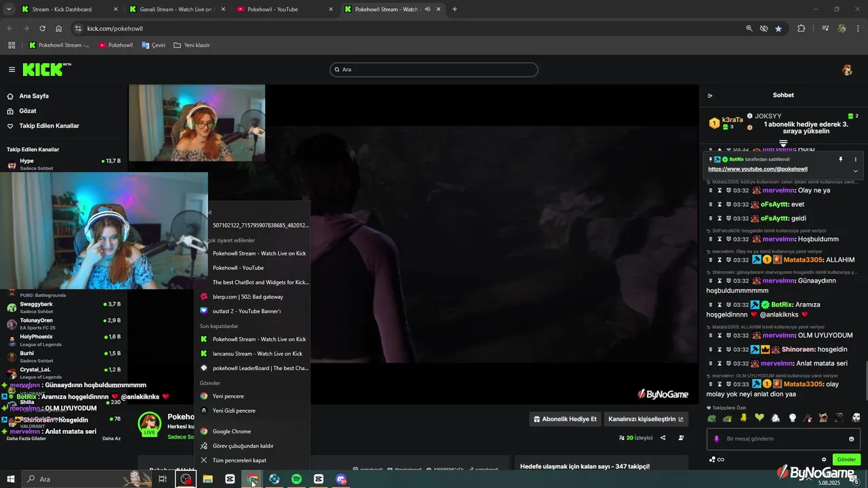
Task: Open outlast 2 - YouTube Banner entry
Action: 252,311
